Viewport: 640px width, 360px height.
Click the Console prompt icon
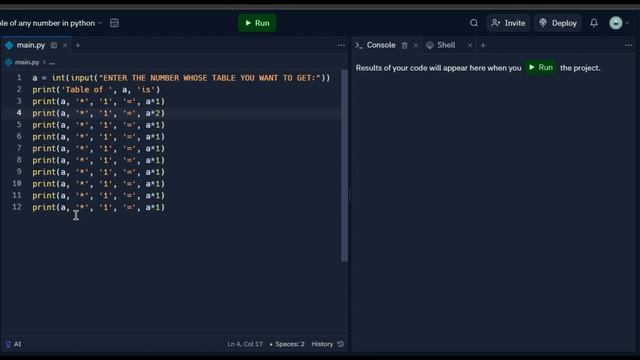[x=359, y=45]
